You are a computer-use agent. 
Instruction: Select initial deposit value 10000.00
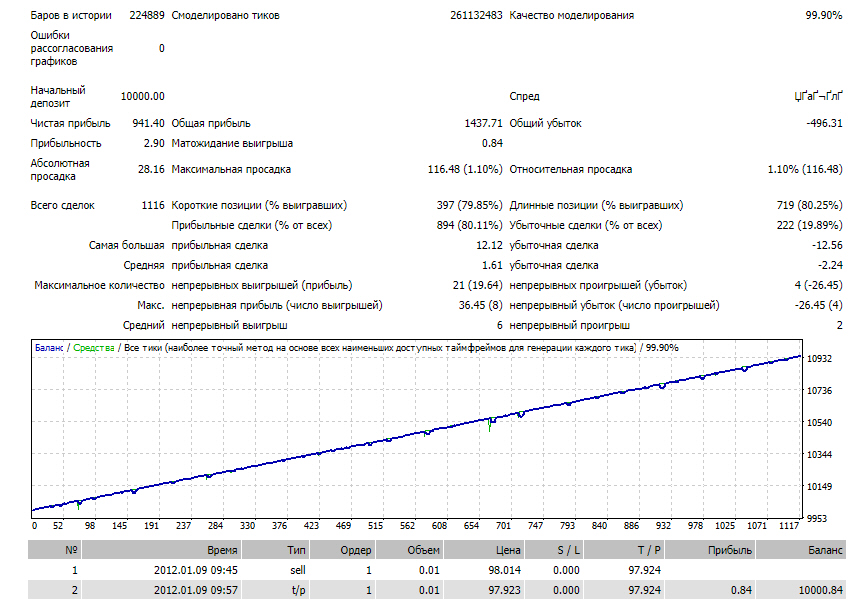[x=143, y=96]
